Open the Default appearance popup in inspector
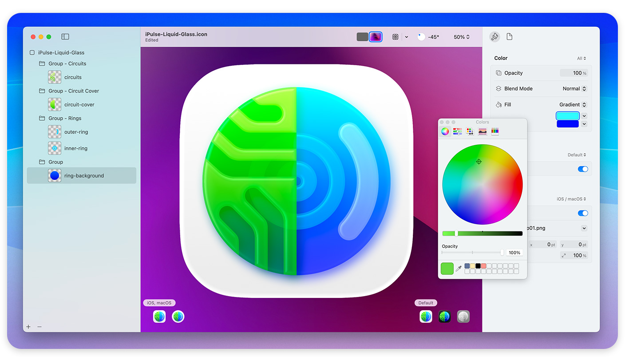 577,155
